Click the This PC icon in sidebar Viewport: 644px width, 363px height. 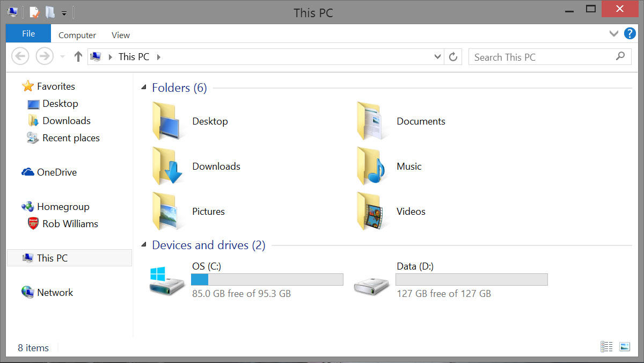coord(28,258)
